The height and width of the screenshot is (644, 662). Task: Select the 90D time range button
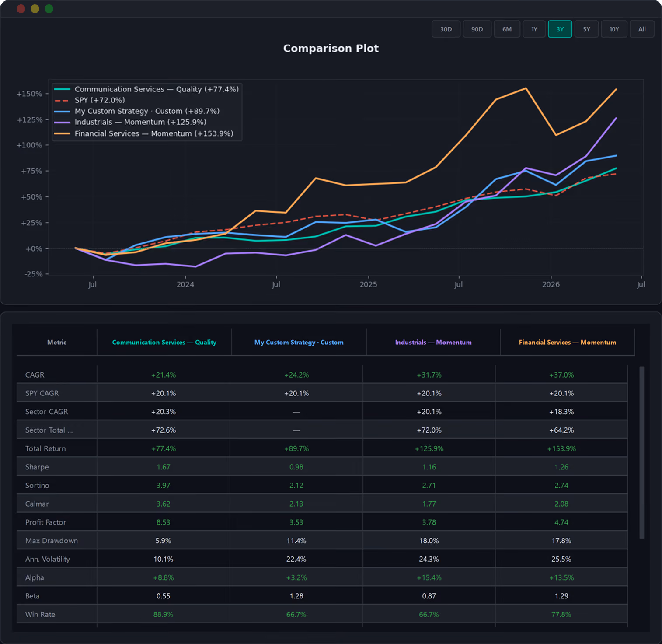pos(477,29)
